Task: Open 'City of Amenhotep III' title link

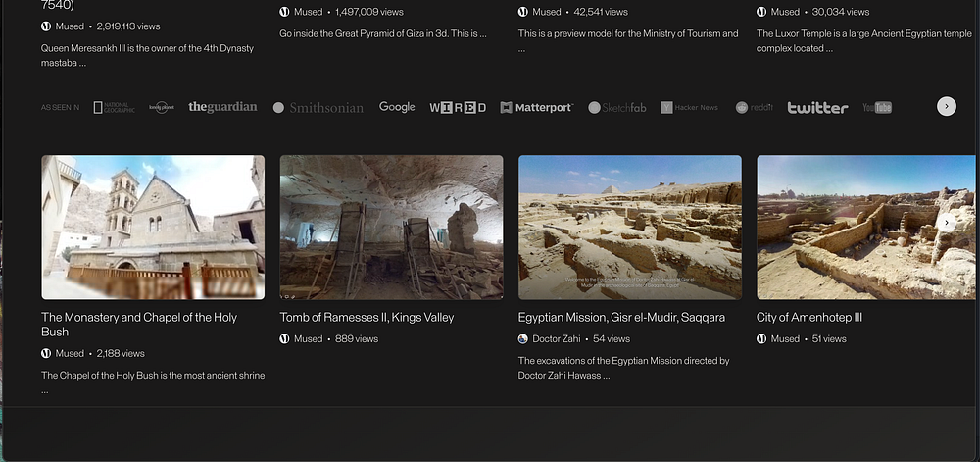Action: pyautogui.click(x=809, y=318)
